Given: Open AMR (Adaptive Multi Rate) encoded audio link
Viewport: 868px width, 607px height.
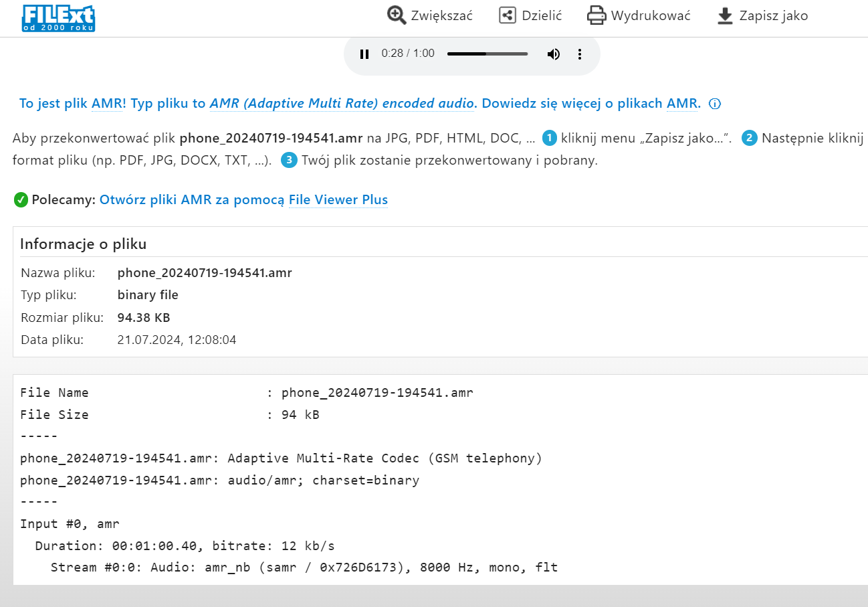Looking at the screenshot, I should click(342, 104).
